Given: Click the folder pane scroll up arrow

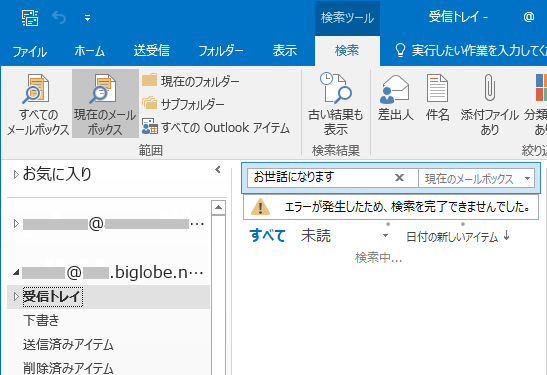Looking at the screenshot, I should click(x=218, y=208).
